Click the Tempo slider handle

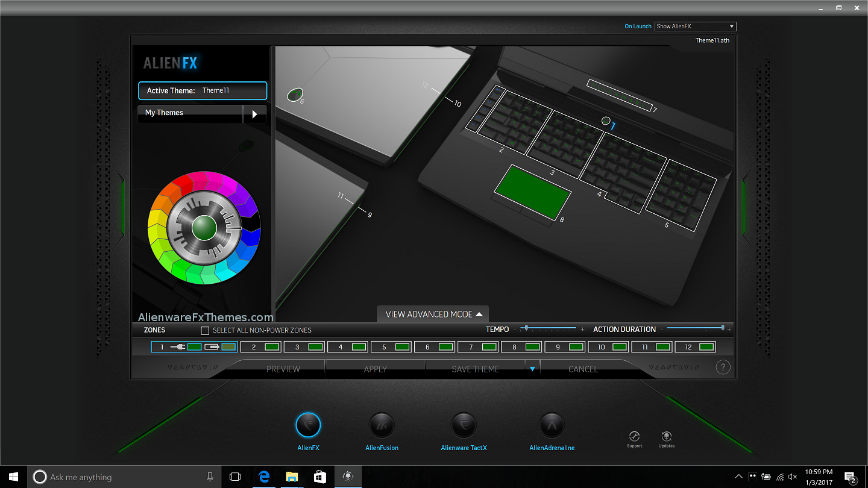(526, 328)
